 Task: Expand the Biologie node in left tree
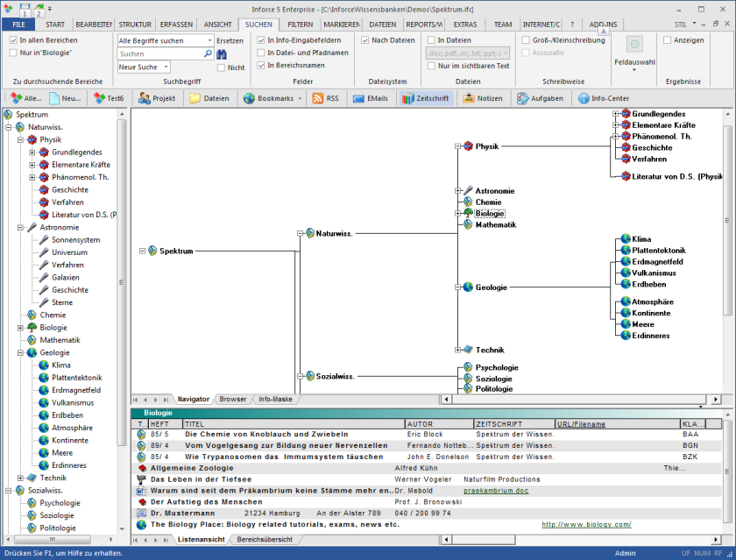[20, 328]
